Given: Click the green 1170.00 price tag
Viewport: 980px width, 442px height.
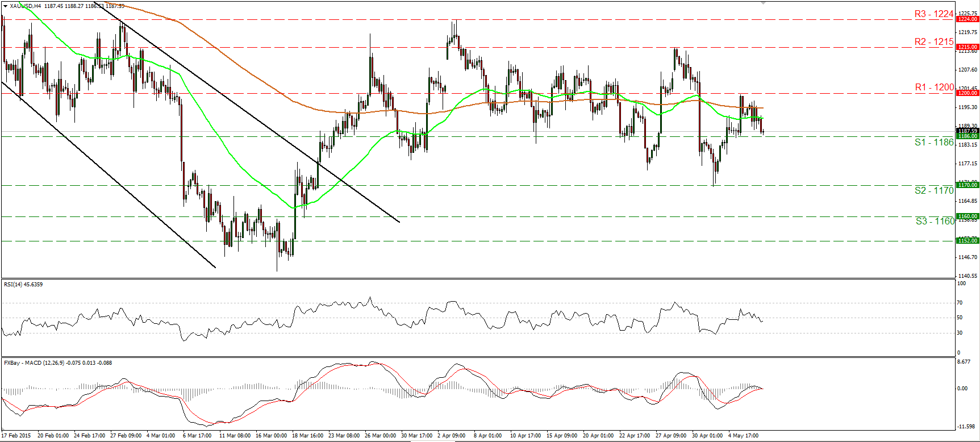Looking at the screenshot, I should pyautogui.click(x=968, y=185).
